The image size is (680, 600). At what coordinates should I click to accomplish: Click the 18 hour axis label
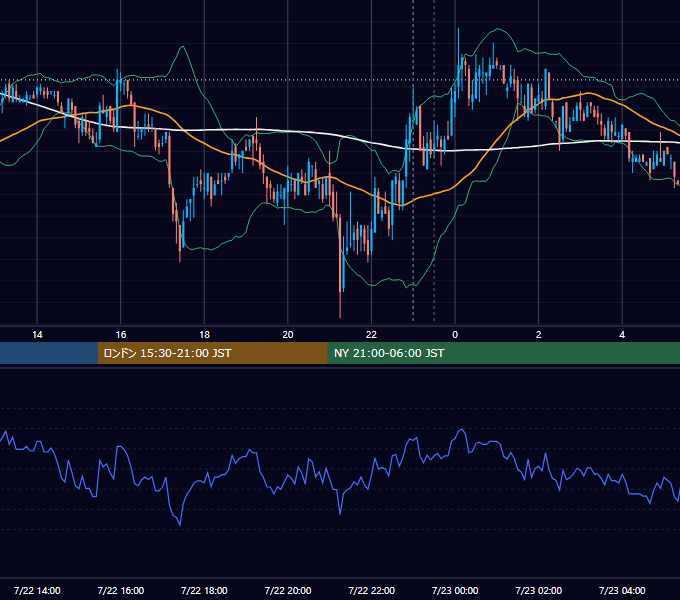click(x=204, y=335)
